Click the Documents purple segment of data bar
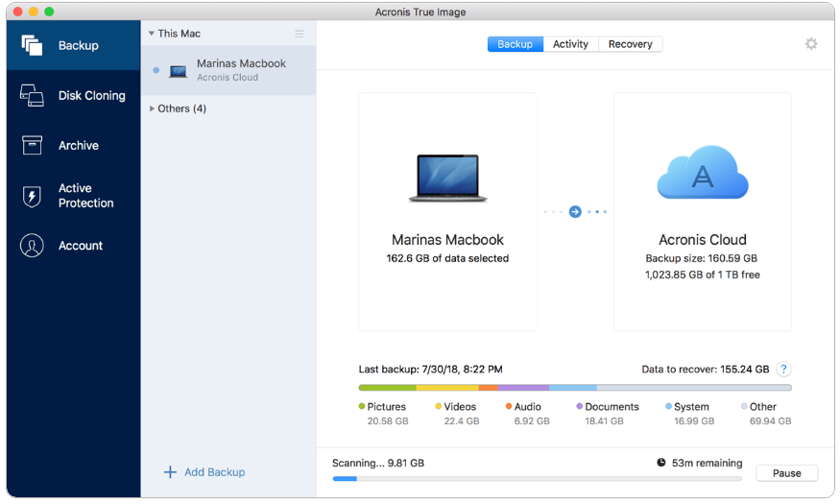The width and height of the screenshot is (840, 504). pyautogui.click(x=523, y=387)
